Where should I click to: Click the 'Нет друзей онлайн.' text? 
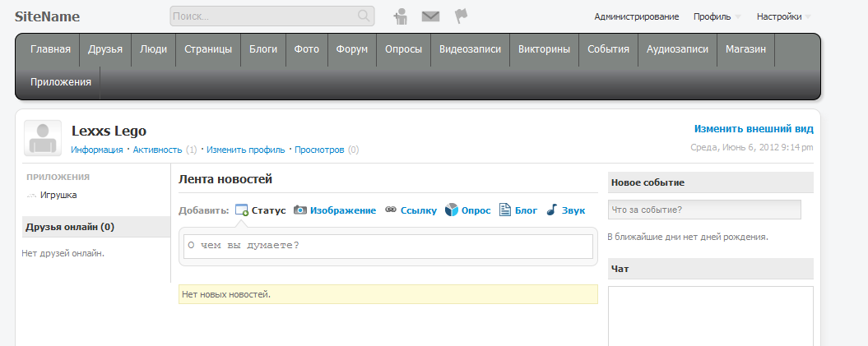coord(63,254)
